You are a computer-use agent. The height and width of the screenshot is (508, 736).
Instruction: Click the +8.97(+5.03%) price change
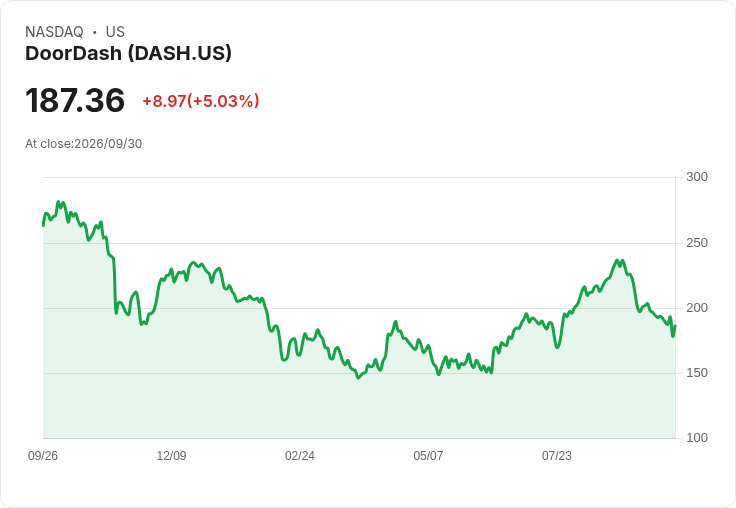(x=201, y=101)
